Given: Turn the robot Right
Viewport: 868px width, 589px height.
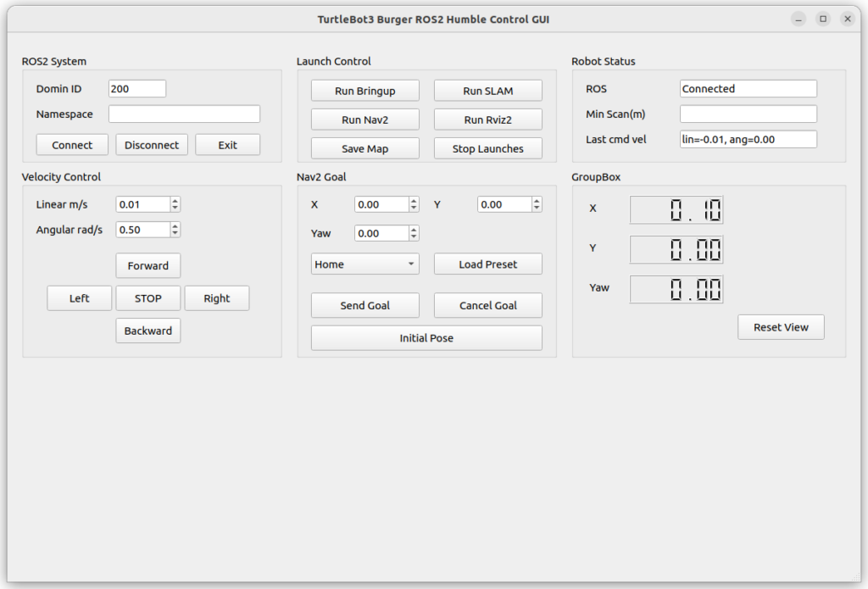Looking at the screenshot, I should pos(216,298).
